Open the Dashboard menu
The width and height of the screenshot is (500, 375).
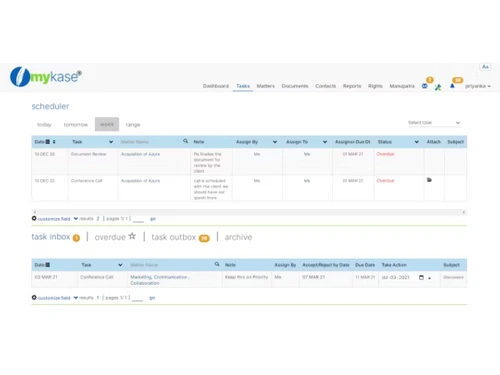point(216,86)
